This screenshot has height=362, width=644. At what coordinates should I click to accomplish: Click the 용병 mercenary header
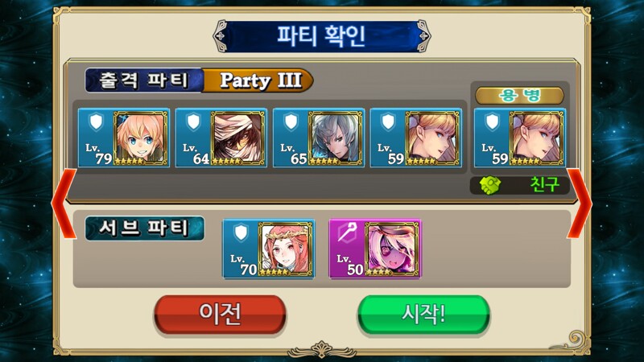click(x=519, y=96)
